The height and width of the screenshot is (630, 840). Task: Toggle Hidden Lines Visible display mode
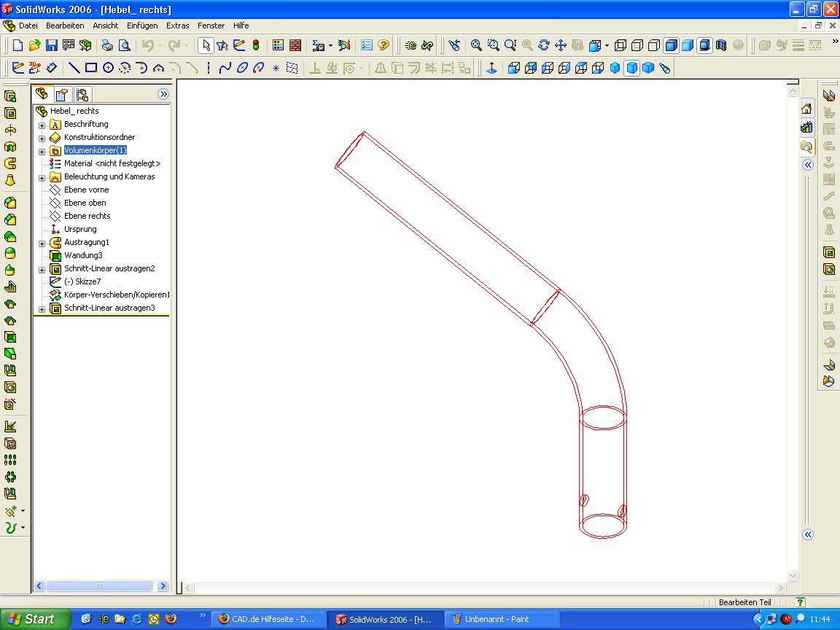tap(637, 45)
